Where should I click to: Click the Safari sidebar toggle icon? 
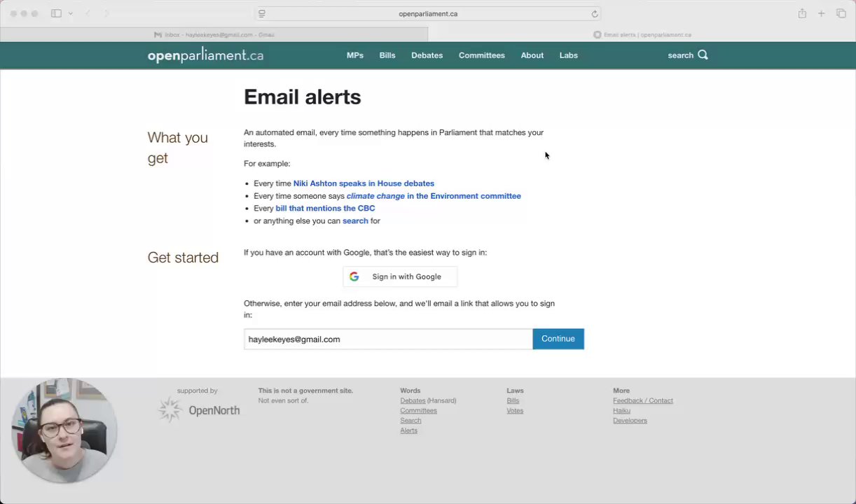[x=56, y=13]
